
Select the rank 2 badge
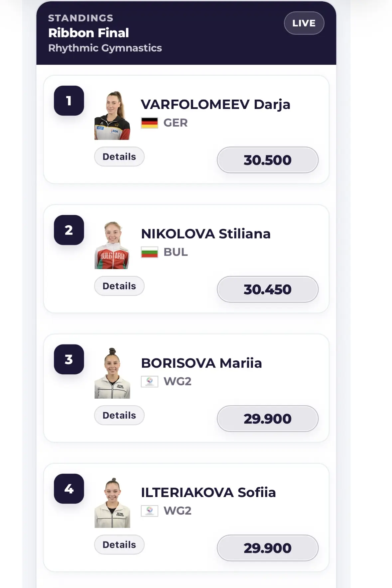(69, 230)
